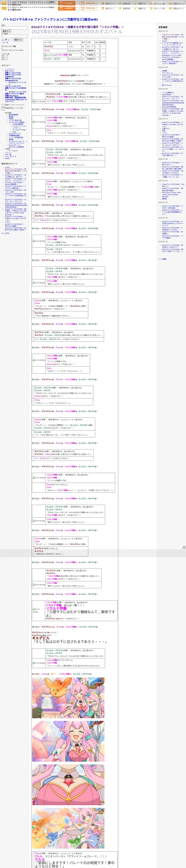Open 直轄@雀荘 最強雀鬼決定戦 link

tap(15, 98)
